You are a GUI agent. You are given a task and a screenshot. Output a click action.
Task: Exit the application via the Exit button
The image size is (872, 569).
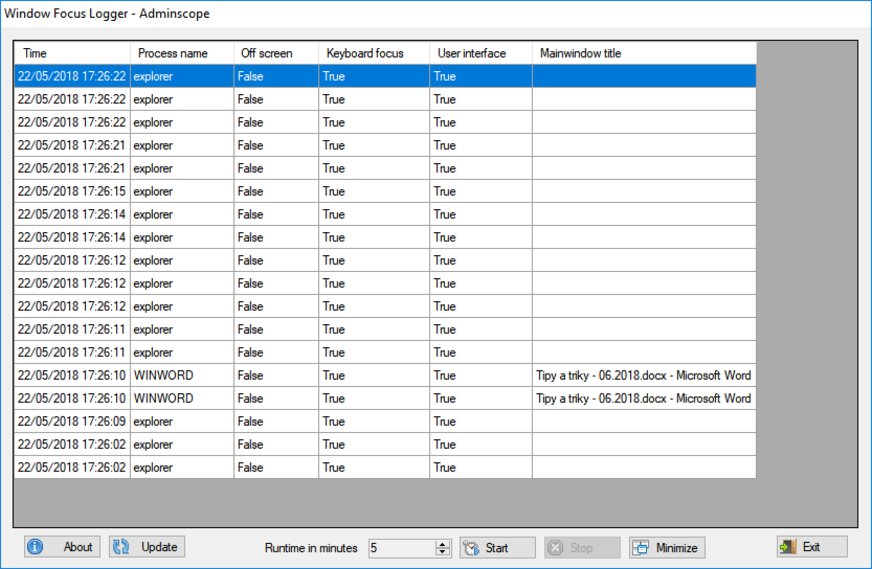[x=811, y=547]
